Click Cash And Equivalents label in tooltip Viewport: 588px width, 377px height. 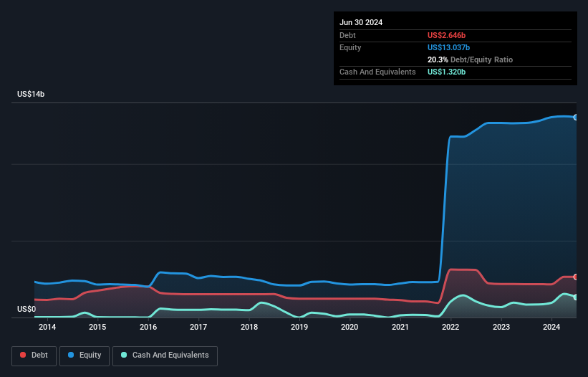click(377, 72)
